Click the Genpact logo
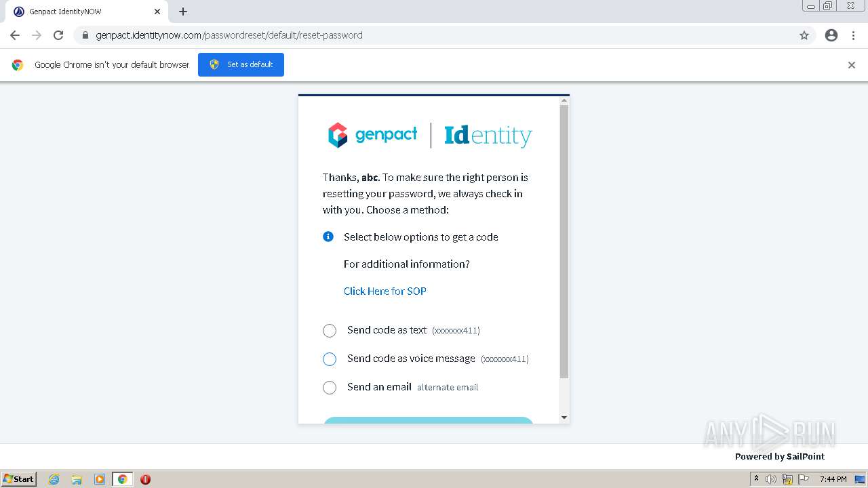868x488 pixels. point(372,135)
